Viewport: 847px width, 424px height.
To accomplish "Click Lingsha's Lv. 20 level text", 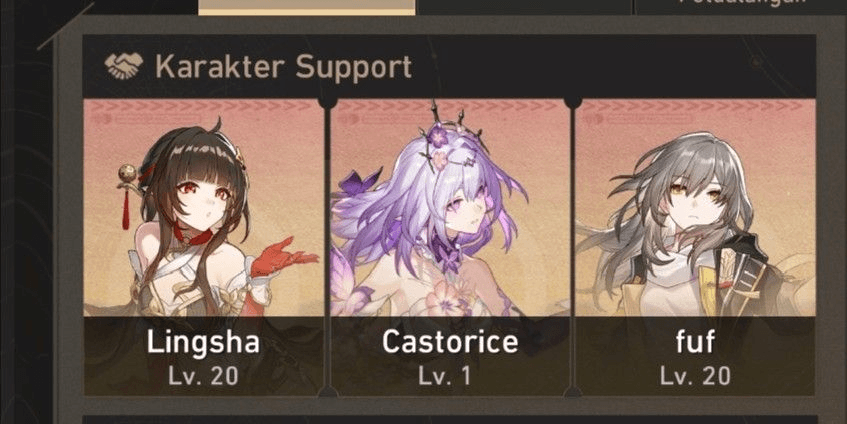I will [203, 376].
